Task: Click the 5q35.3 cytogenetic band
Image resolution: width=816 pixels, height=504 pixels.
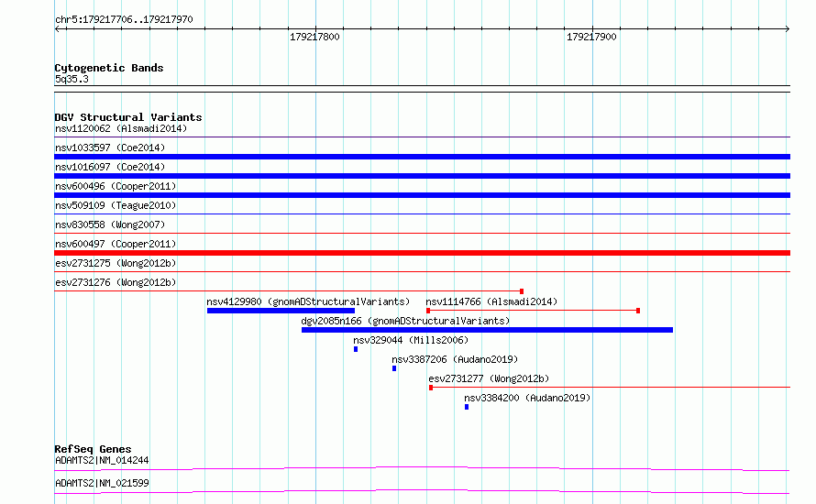Action: point(422,89)
